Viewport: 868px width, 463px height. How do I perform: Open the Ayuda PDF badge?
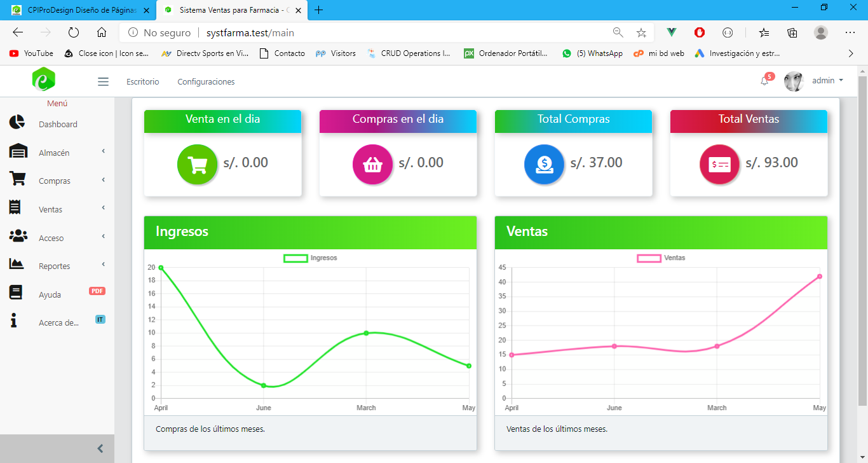97,291
